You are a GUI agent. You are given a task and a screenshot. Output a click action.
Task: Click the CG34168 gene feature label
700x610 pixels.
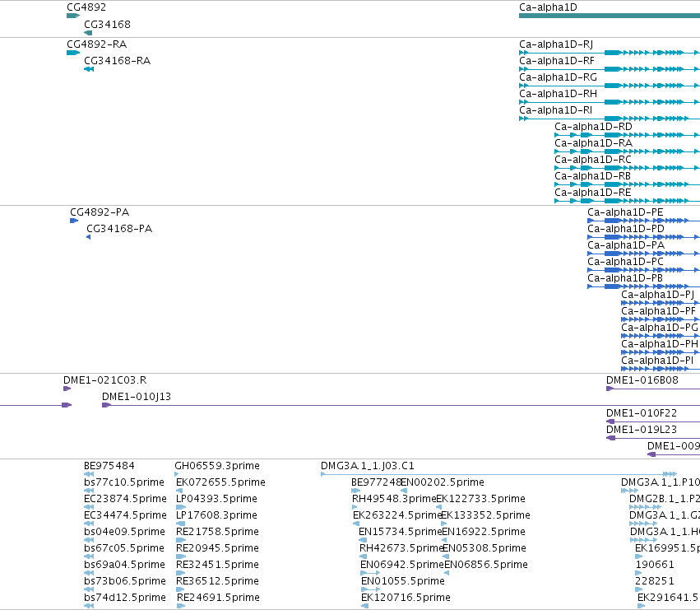click(x=107, y=24)
